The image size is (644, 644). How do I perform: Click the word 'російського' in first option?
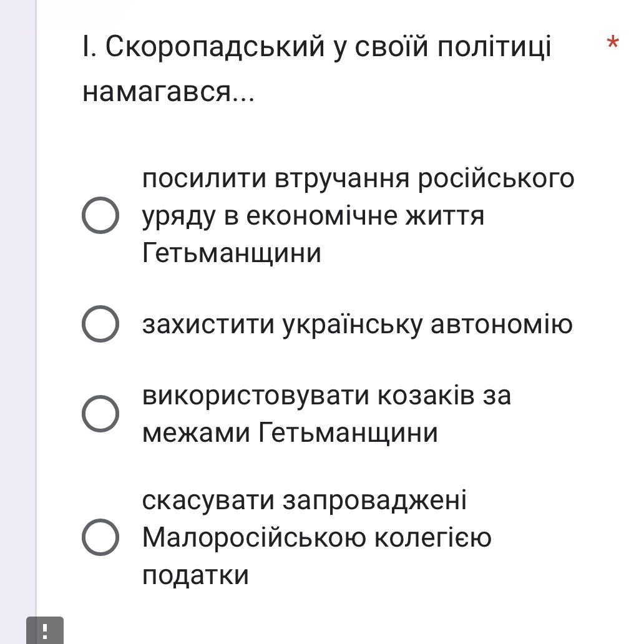(x=496, y=179)
